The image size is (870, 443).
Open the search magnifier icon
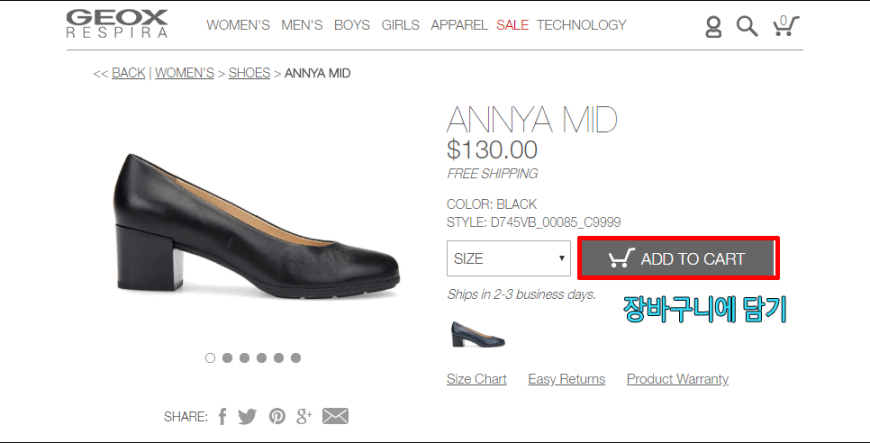click(x=747, y=26)
